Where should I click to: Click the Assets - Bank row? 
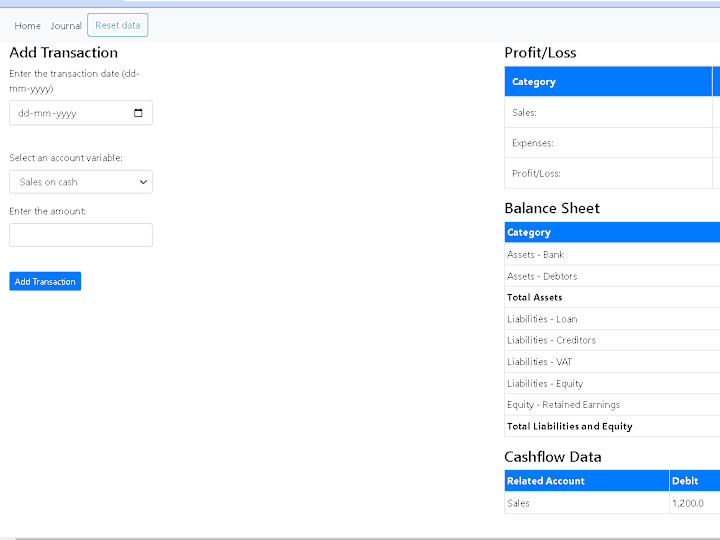pos(612,254)
